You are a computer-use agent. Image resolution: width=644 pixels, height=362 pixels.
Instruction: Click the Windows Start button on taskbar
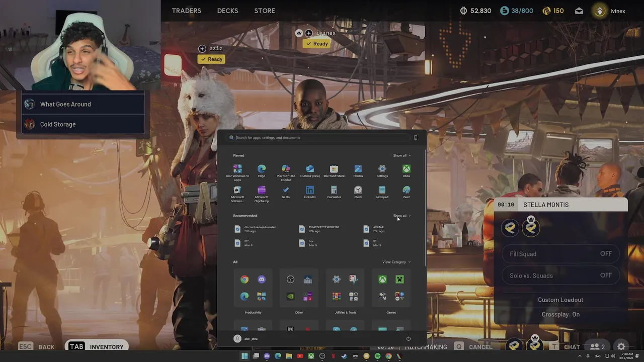click(x=245, y=356)
